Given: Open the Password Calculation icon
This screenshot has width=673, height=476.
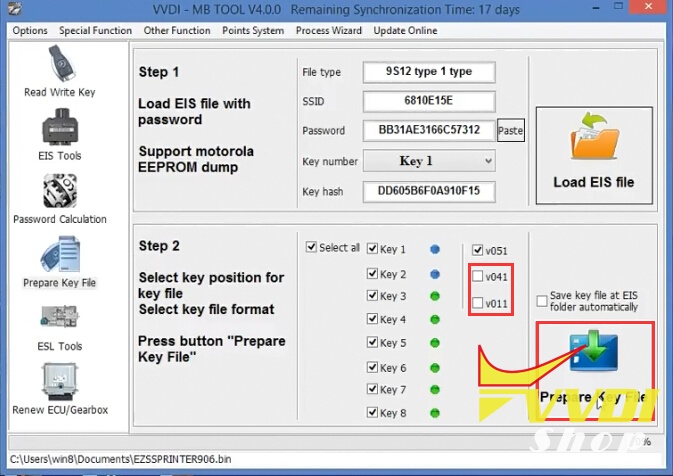Looking at the screenshot, I should (x=60, y=191).
